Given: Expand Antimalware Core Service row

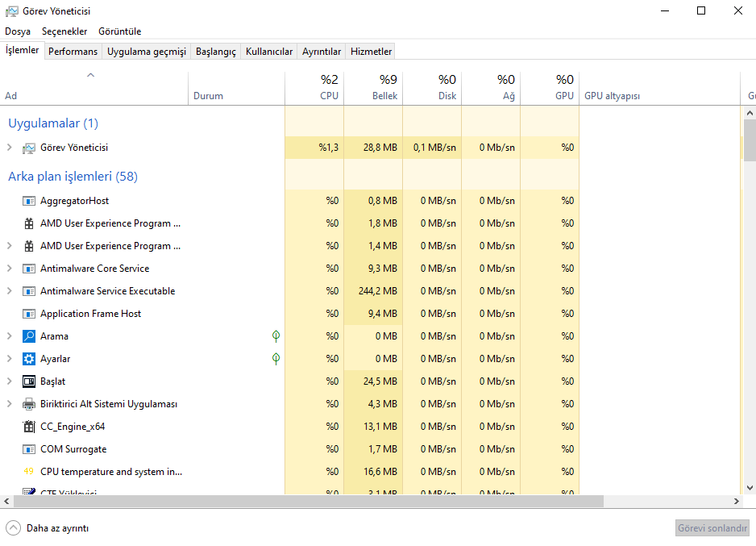Looking at the screenshot, I should [x=9, y=269].
